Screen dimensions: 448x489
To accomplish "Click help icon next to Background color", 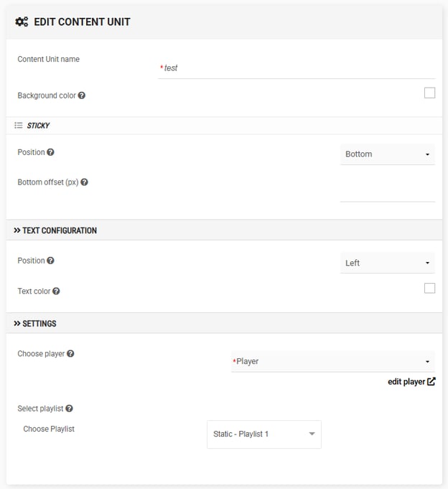I will point(82,96).
